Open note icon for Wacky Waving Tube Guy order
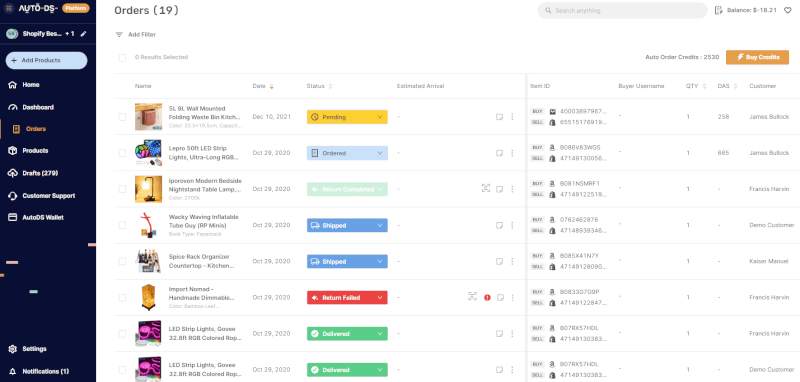The width and height of the screenshot is (800, 382). pyautogui.click(x=499, y=225)
